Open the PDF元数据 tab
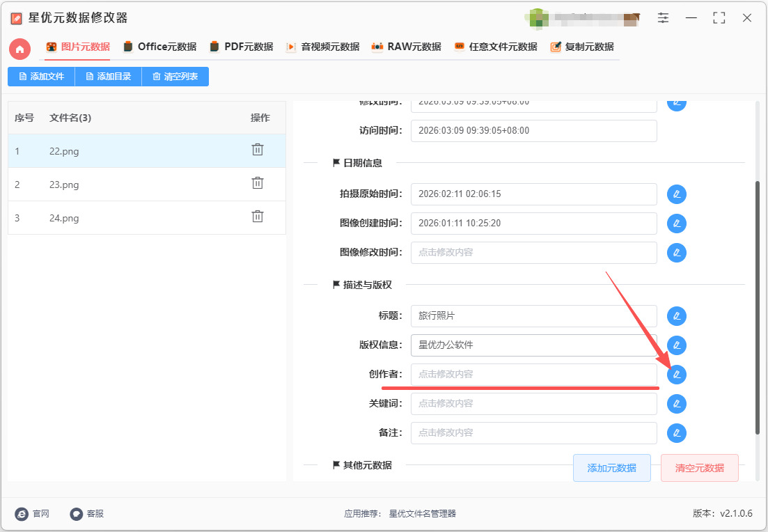Viewport: 768px width, 532px height. coord(242,47)
